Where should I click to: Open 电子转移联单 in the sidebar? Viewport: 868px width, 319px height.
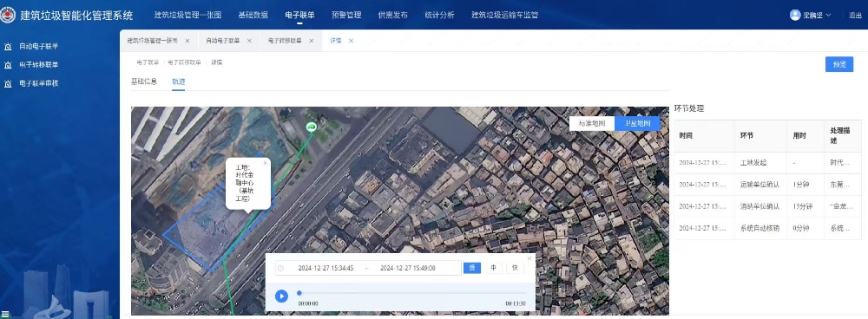tap(39, 65)
